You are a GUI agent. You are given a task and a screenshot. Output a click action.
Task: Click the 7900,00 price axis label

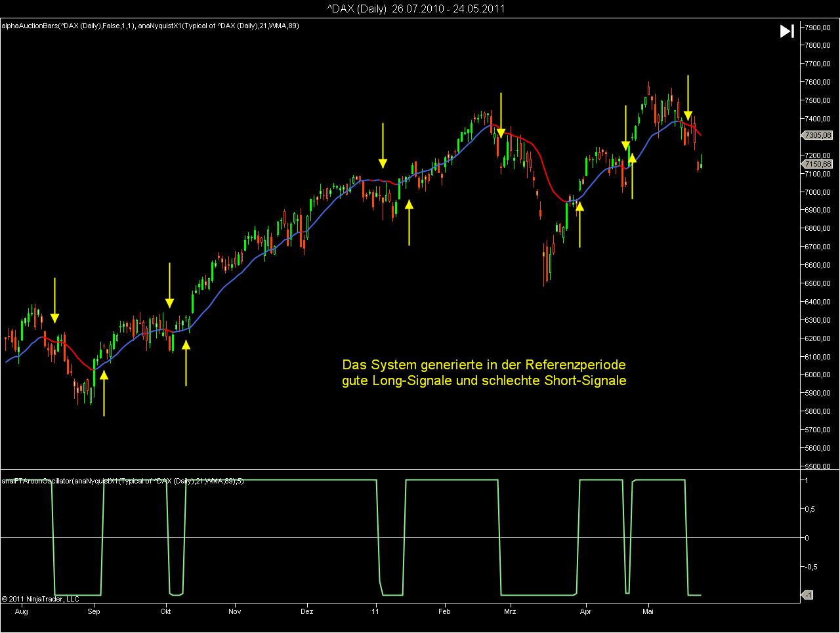click(x=818, y=27)
